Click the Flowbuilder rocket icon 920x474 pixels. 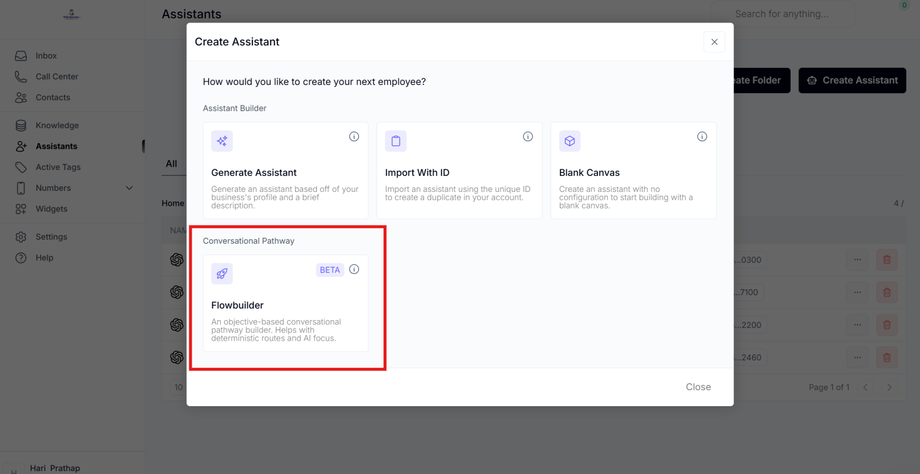click(x=222, y=274)
